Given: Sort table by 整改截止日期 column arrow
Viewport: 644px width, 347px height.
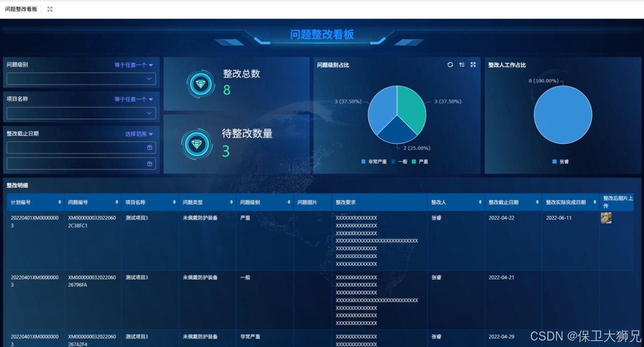Looking at the screenshot, I should coord(537,203).
